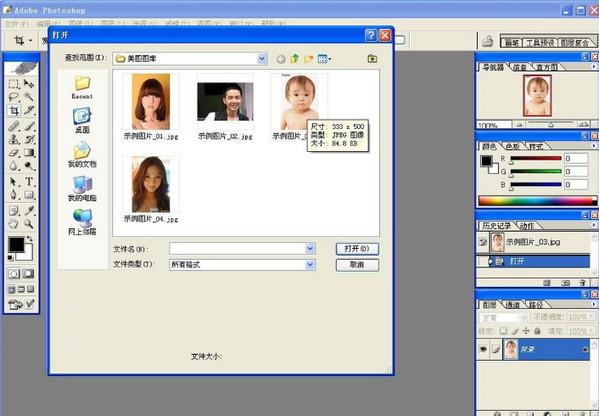Click the 打开(O) button
Image resolution: width=599 pixels, height=416 pixels.
(x=357, y=249)
